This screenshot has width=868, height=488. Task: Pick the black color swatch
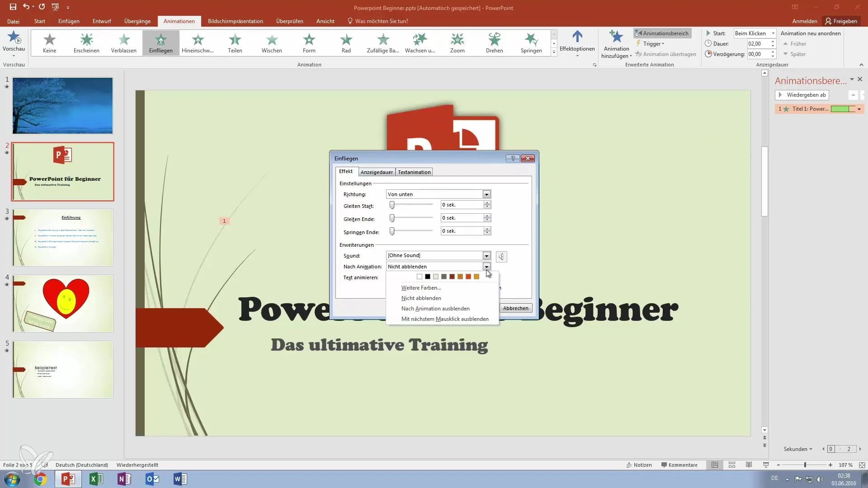pos(428,277)
